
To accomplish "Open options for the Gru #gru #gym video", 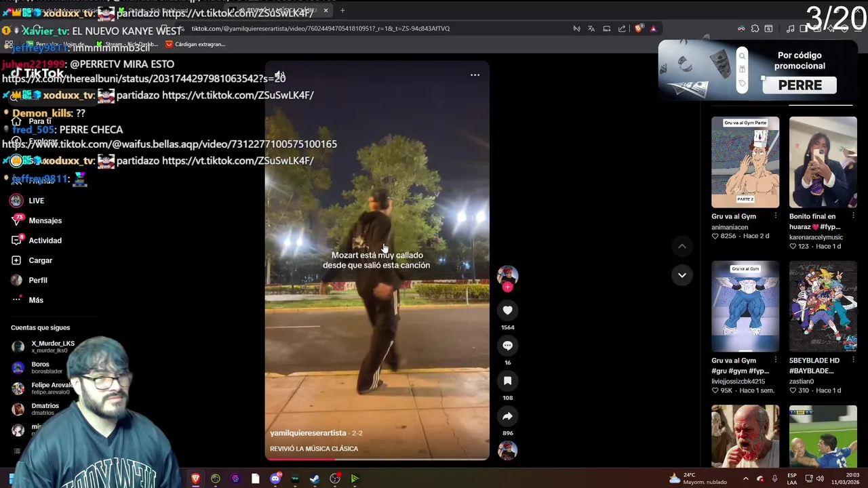I will pyautogui.click(x=776, y=361).
